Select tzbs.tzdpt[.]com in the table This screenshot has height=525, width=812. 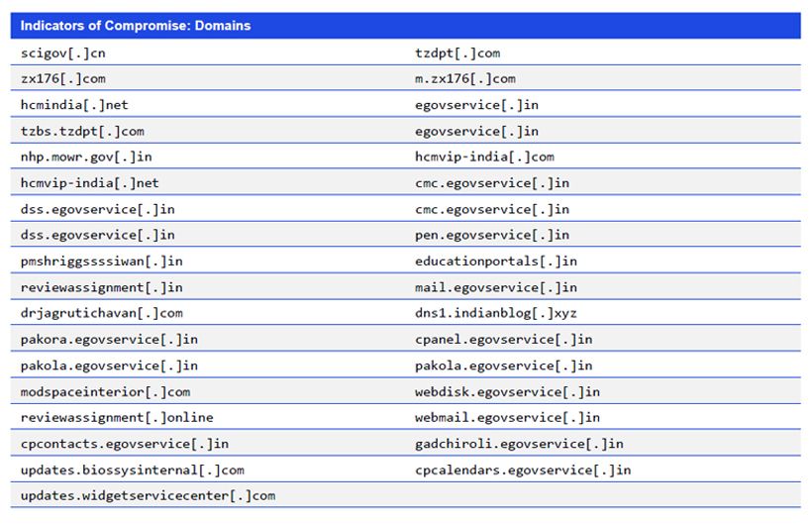pyautogui.click(x=82, y=131)
